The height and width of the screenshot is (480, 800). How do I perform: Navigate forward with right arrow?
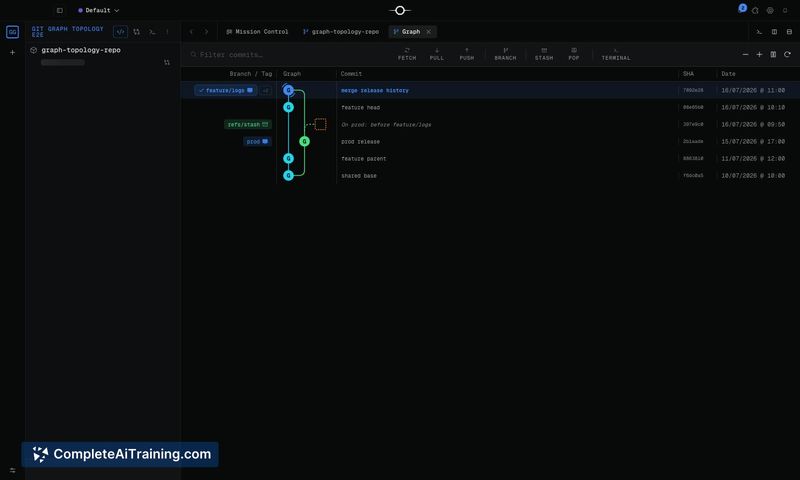pyautogui.click(x=206, y=32)
